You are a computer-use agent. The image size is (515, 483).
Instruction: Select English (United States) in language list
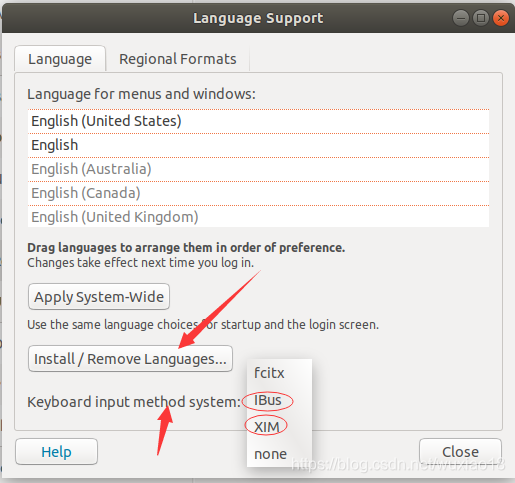pyautogui.click(x=258, y=121)
